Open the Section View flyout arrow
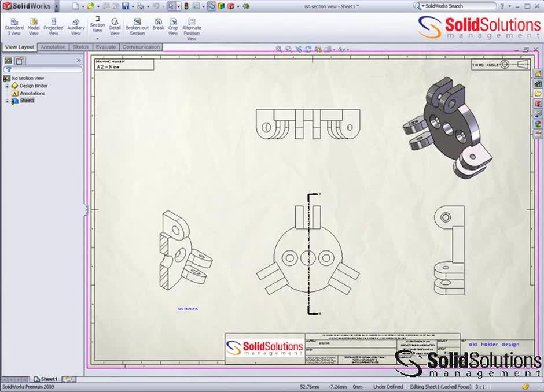544x392 pixels. tap(97, 39)
